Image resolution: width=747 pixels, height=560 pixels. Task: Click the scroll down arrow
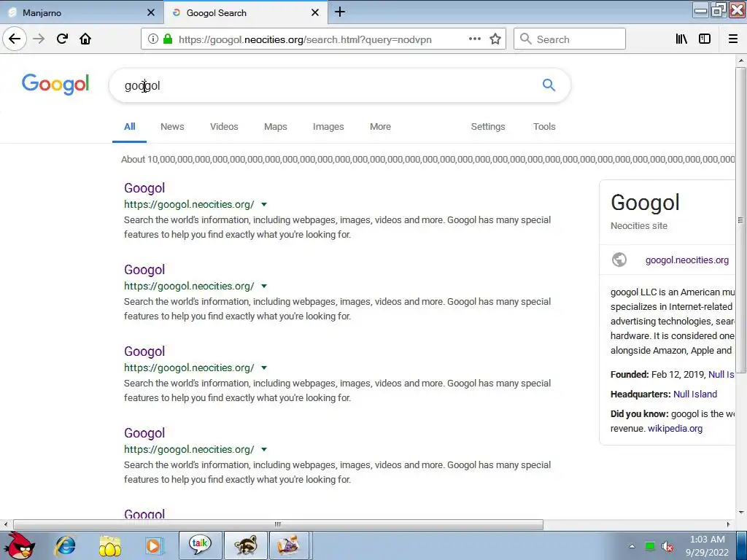coord(741,513)
